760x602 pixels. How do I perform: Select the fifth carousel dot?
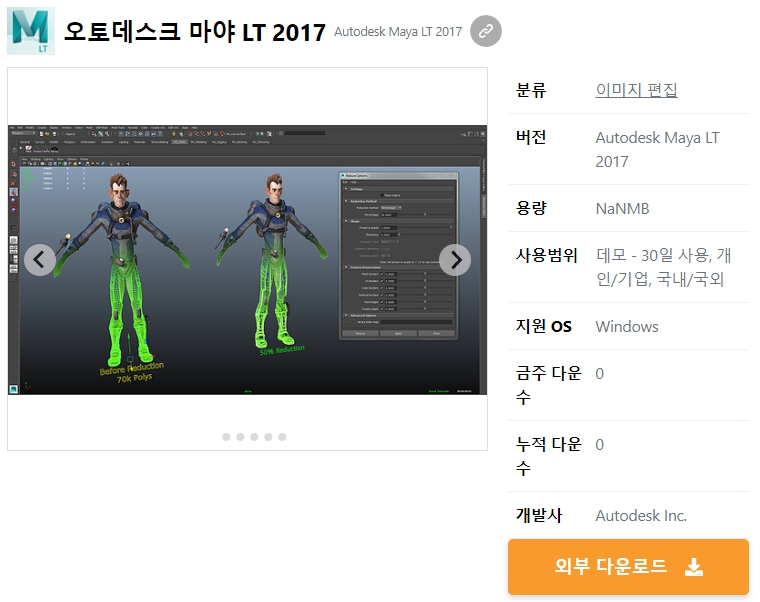pyautogui.click(x=282, y=437)
